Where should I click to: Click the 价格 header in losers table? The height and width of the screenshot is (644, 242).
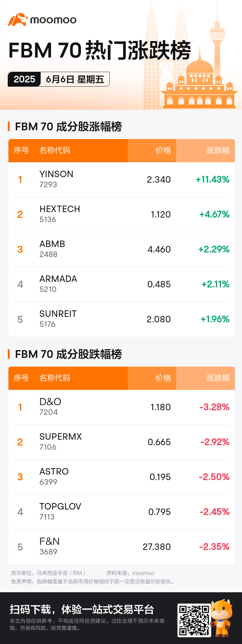pyautogui.click(x=163, y=378)
